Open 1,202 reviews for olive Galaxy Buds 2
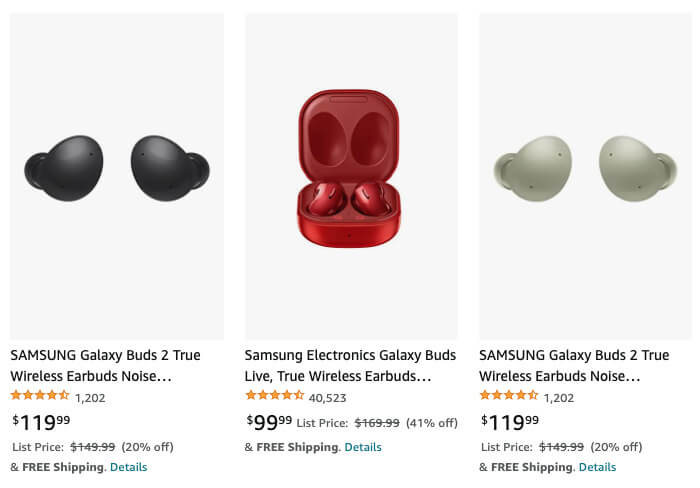This screenshot has width=700, height=488. (x=559, y=397)
